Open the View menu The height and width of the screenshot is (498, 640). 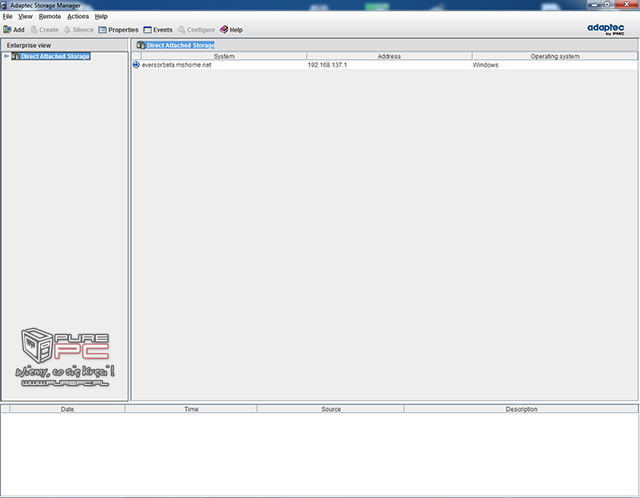pyautogui.click(x=25, y=17)
